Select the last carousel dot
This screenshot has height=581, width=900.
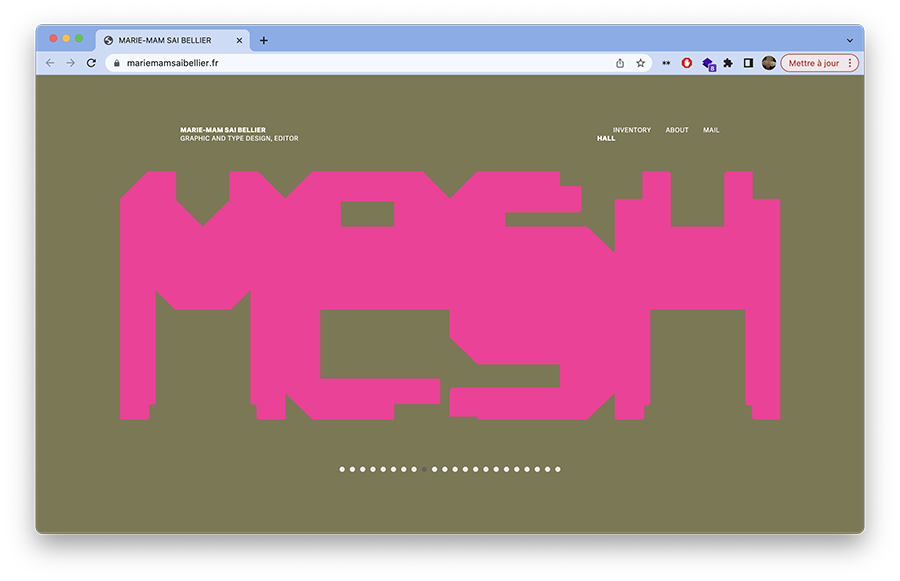pyautogui.click(x=557, y=469)
